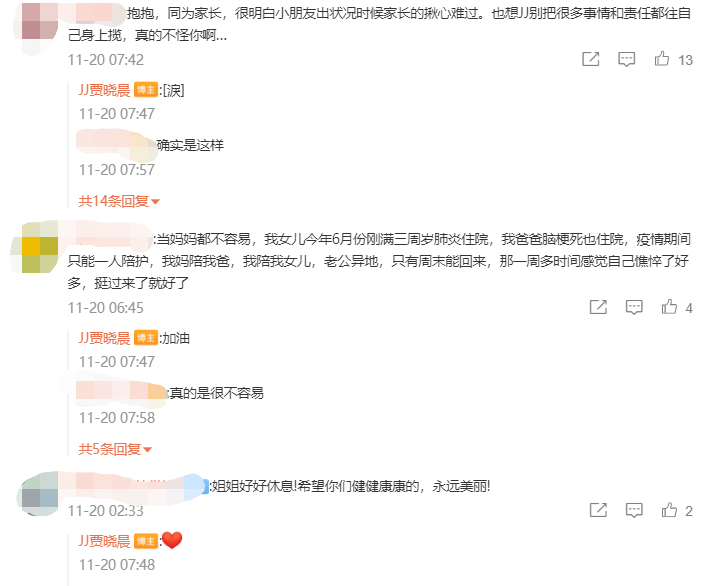Reply to the comment posted at 06:45

(634, 308)
